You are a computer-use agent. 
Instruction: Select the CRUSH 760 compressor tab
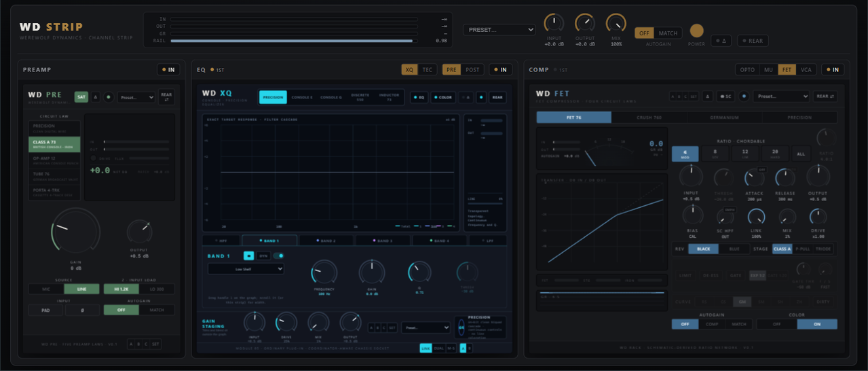tap(649, 118)
